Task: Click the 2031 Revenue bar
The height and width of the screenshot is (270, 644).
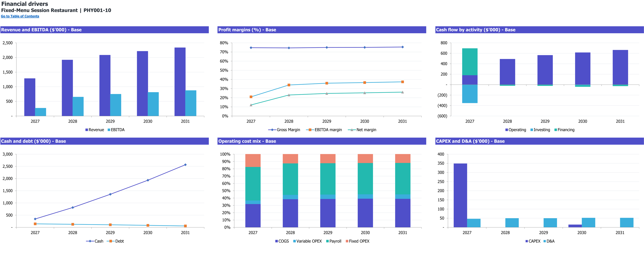Action: coord(180,82)
